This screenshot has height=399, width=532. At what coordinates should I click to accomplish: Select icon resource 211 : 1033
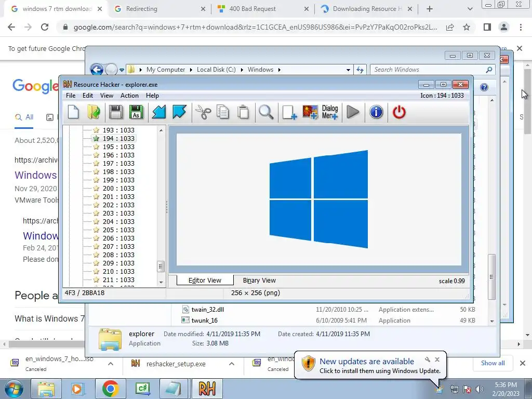[118, 280]
